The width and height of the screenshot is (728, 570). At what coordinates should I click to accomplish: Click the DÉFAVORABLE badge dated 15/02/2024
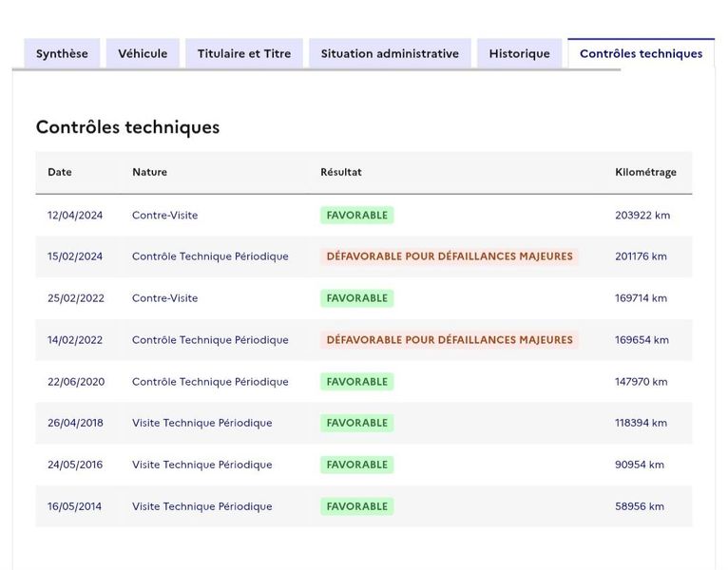pos(450,256)
